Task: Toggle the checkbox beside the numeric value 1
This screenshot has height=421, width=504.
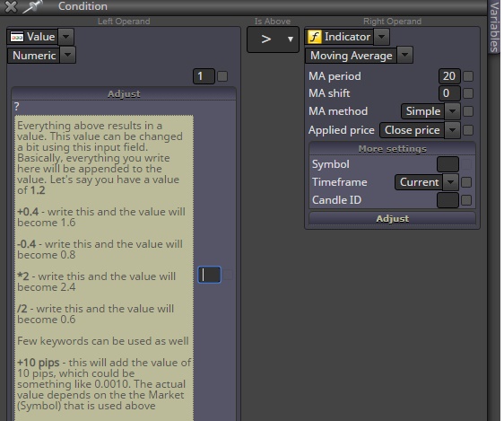Action: (222, 76)
